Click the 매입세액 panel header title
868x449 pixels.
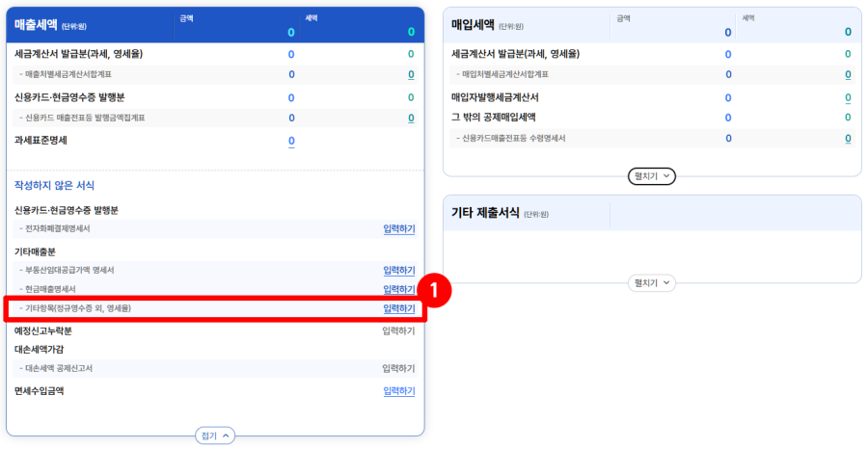coord(474,26)
